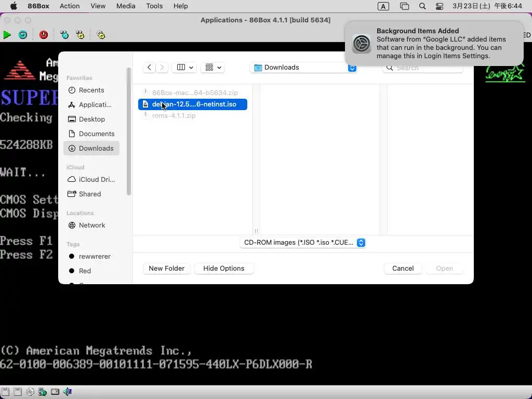Image resolution: width=532 pixels, height=399 pixels.
Task: Open the Downloads location popup
Action: (x=303, y=68)
